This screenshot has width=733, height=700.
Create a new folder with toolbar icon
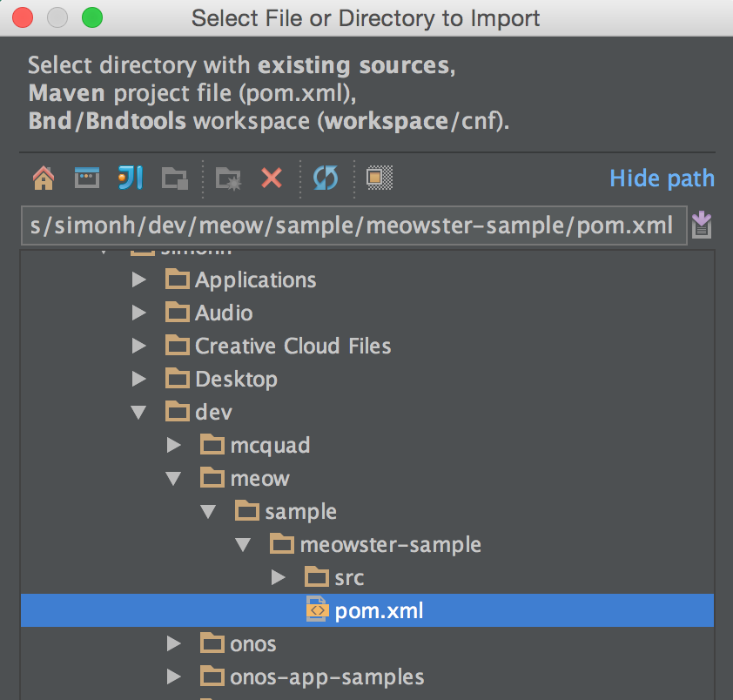228,178
